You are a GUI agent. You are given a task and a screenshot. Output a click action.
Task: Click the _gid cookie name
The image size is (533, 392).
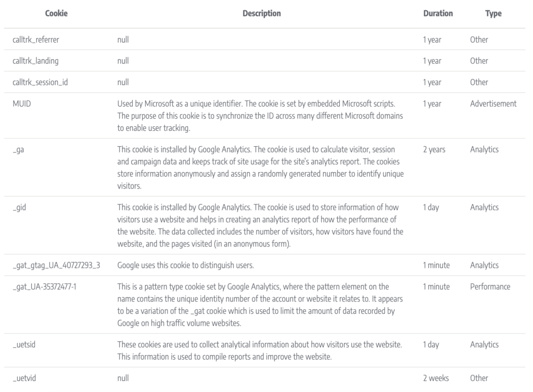point(19,207)
